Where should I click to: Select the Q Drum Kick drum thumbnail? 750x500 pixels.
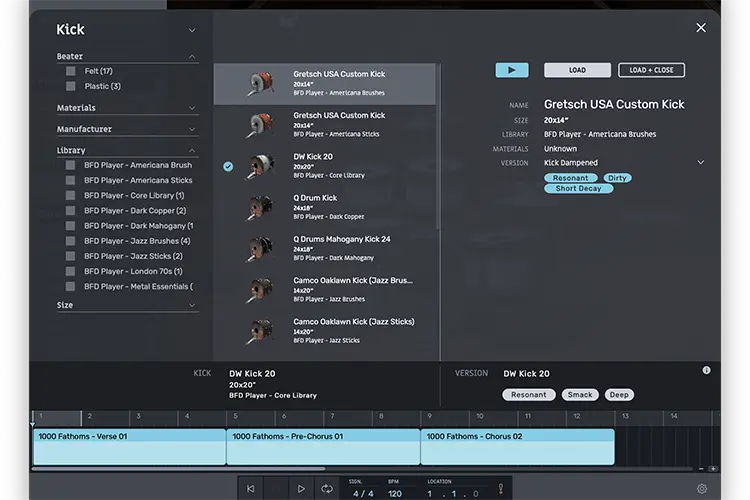261,207
